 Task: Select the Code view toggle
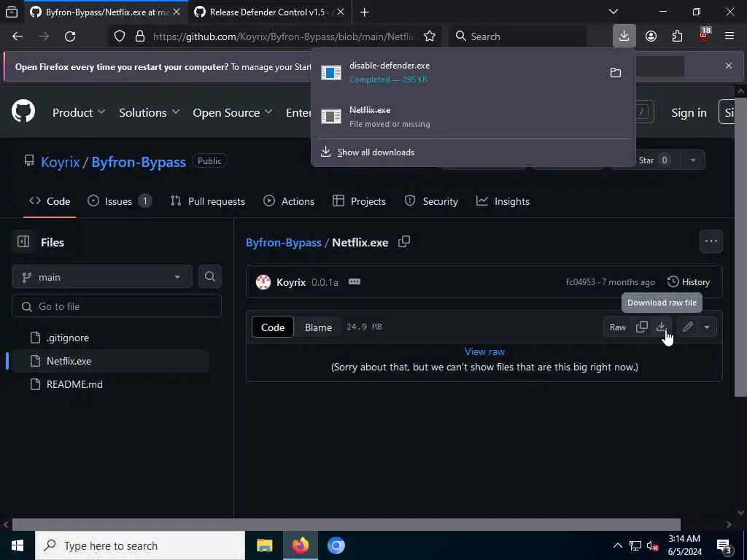pyautogui.click(x=273, y=327)
